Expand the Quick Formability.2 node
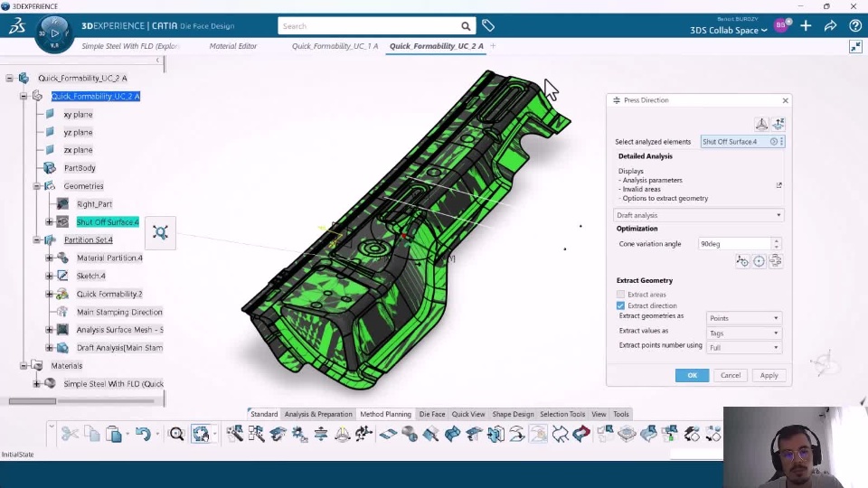Image resolution: width=868 pixels, height=488 pixels. coord(49,294)
